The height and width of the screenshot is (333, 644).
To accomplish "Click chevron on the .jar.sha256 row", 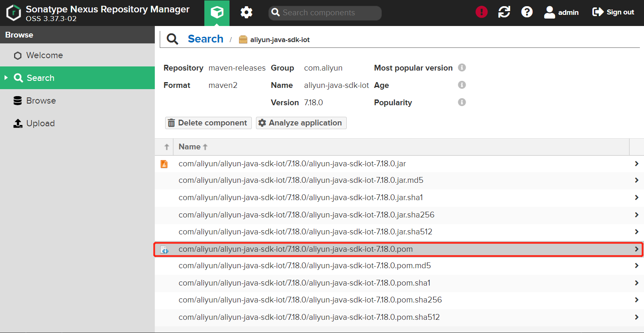I will [x=637, y=215].
